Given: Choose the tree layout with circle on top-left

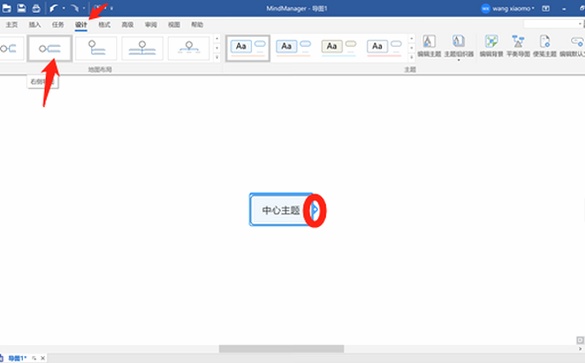Looking at the screenshot, I should 96,48.
